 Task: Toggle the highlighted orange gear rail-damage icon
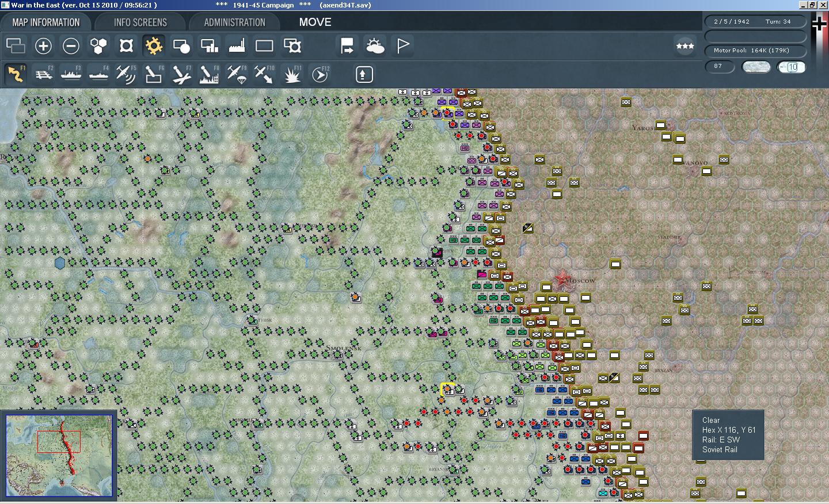point(154,45)
